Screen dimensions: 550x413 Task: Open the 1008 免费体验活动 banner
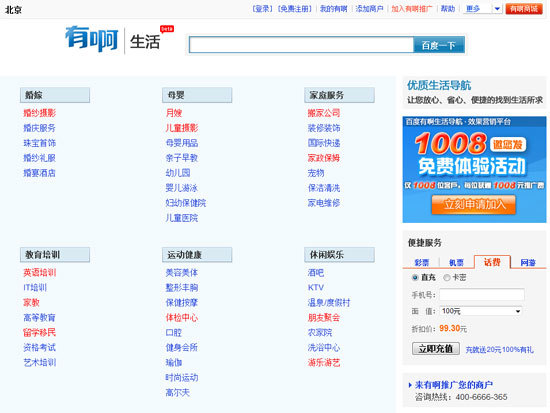474,169
